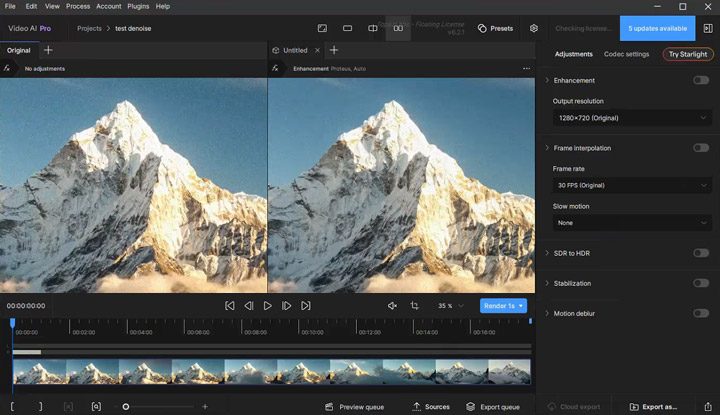Screen dimensions: 720x415
Task: Open the Account menu
Action: 109,6
